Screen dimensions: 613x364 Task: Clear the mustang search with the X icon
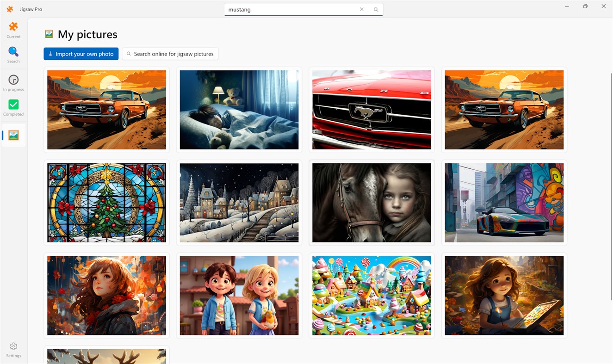[x=361, y=9]
